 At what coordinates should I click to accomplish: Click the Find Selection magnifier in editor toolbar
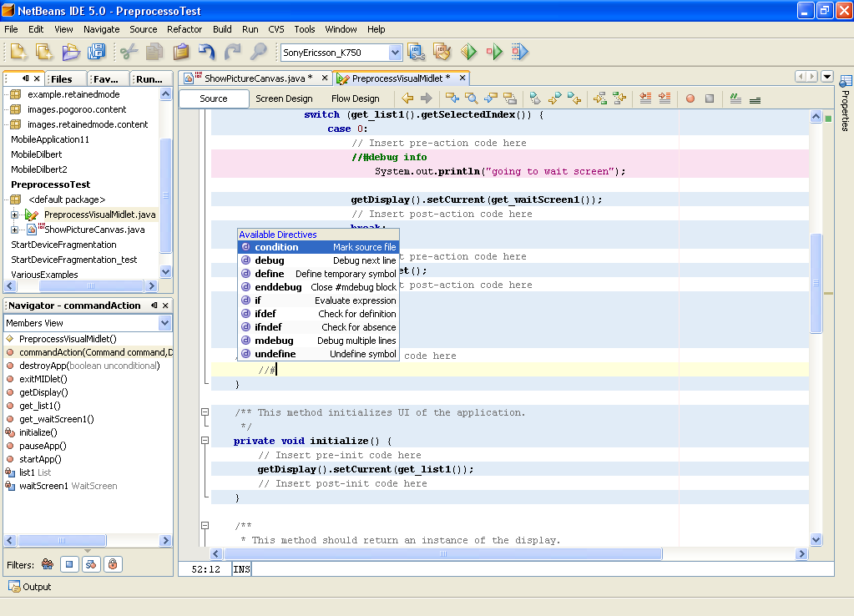472,98
